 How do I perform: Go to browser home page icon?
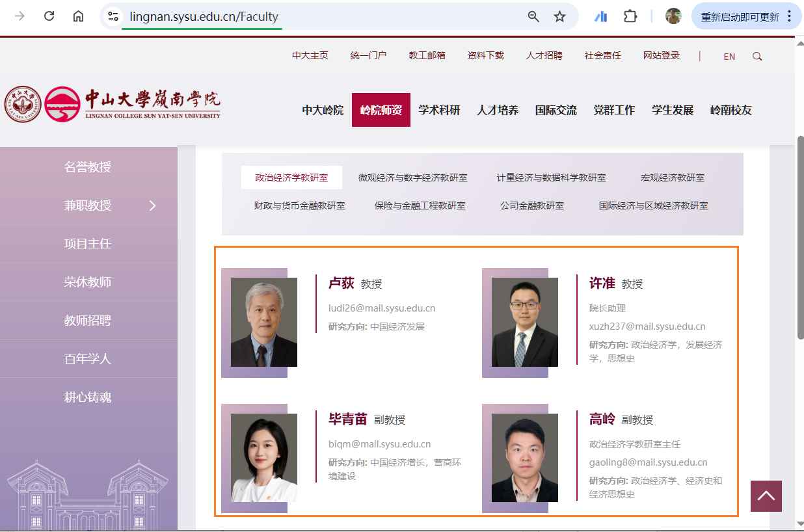click(78, 16)
